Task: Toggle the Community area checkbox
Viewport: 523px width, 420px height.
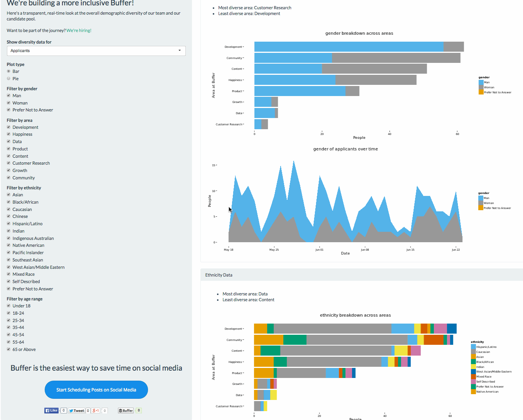Action: 8,178
